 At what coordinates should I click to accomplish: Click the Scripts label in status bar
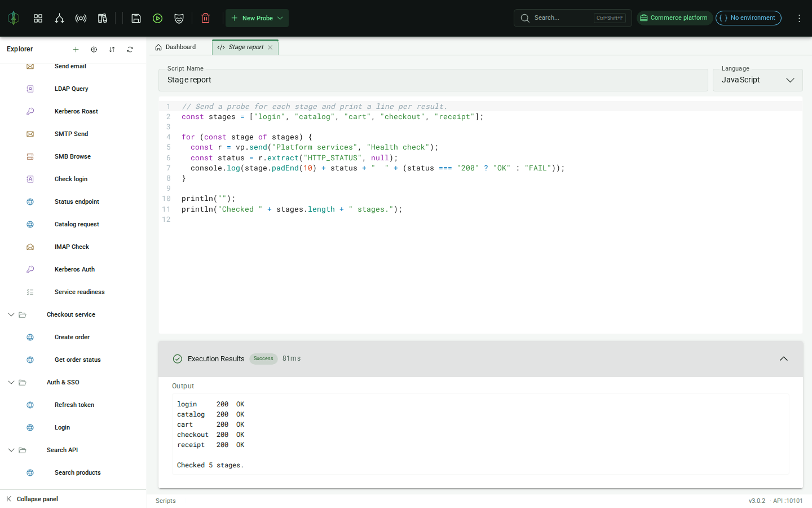point(166,501)
